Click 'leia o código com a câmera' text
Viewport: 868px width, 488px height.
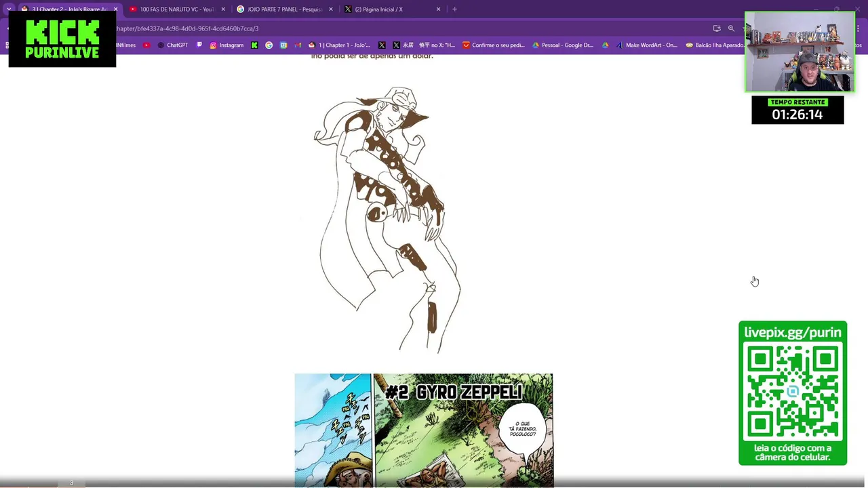[x=793, y=452]
